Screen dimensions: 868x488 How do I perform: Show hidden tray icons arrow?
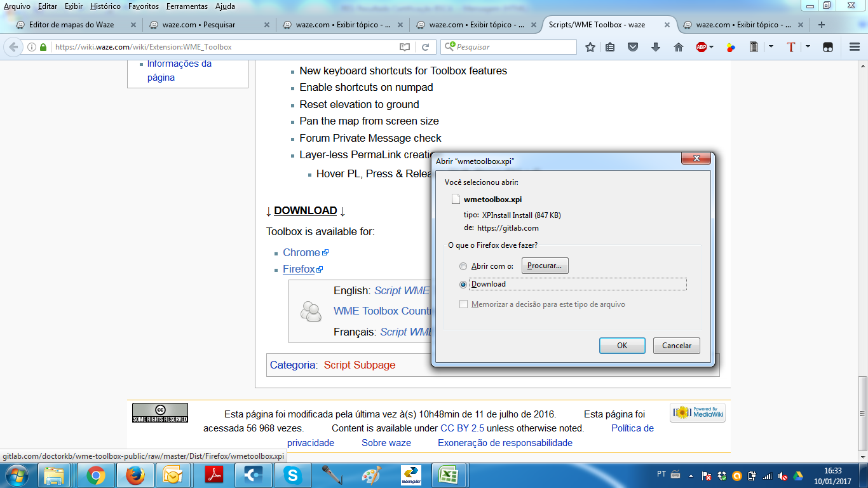coord(691,475)
